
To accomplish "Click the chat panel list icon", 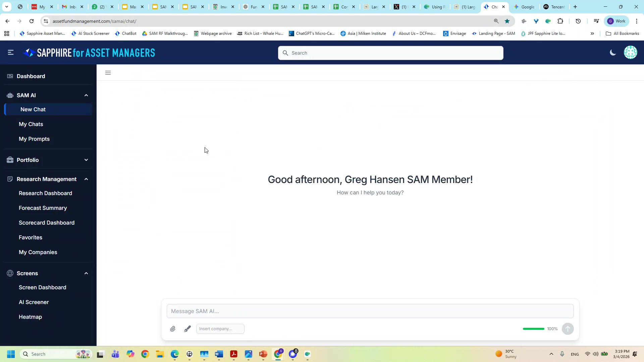I will point(108,73).
